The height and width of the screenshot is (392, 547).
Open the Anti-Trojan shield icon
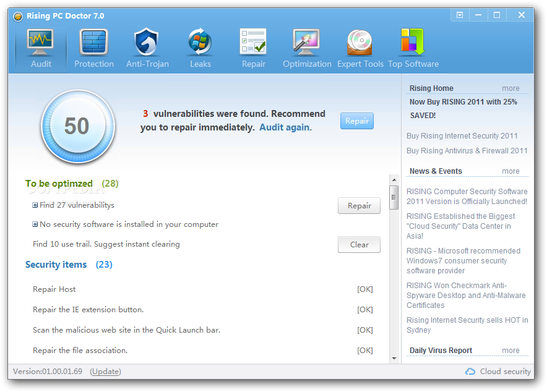[x=147, y=42]
